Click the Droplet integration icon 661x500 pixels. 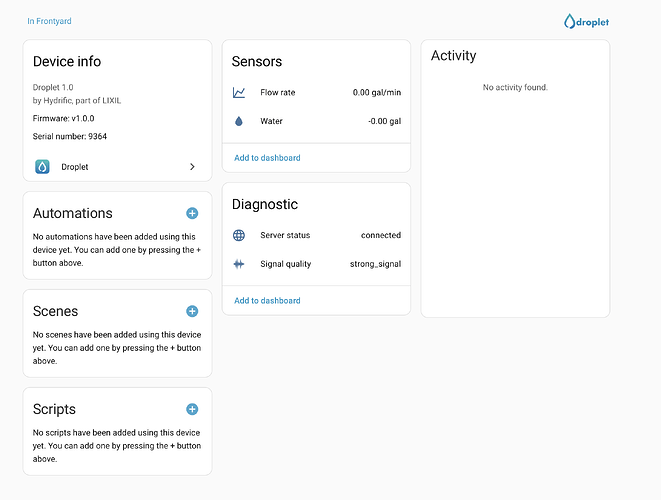pos(42,167)
